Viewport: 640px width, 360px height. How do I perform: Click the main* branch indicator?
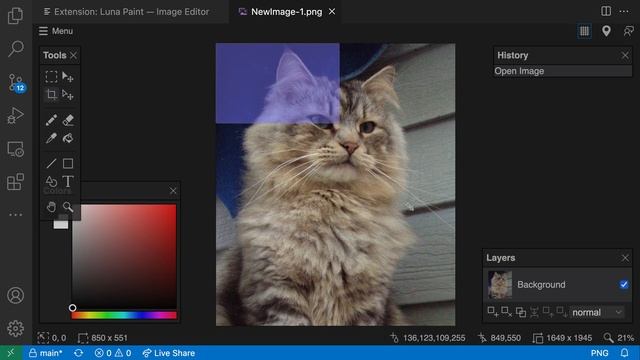click(x=46, y=353)
